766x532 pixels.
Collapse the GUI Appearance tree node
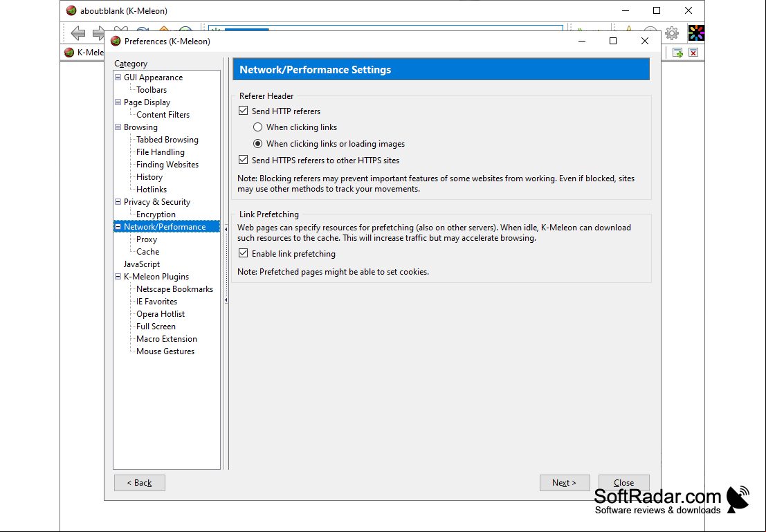pos(118,77)
